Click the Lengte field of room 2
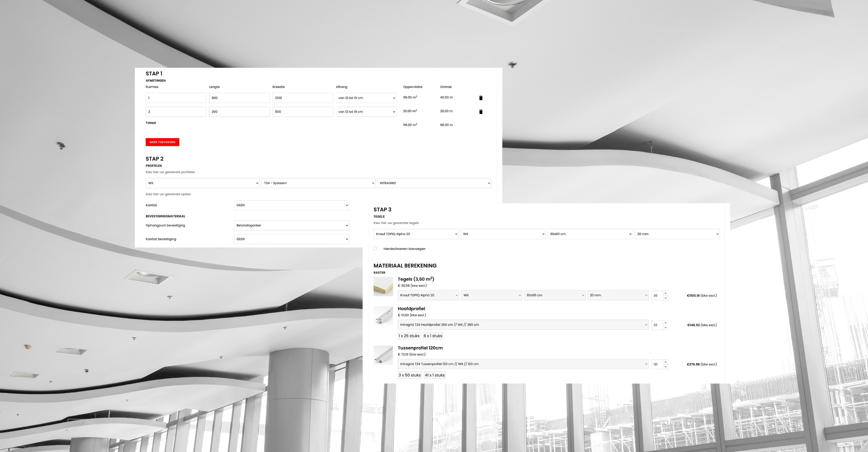Image resolution: width=868 pixels, height=452 pixels. (239, 111)
